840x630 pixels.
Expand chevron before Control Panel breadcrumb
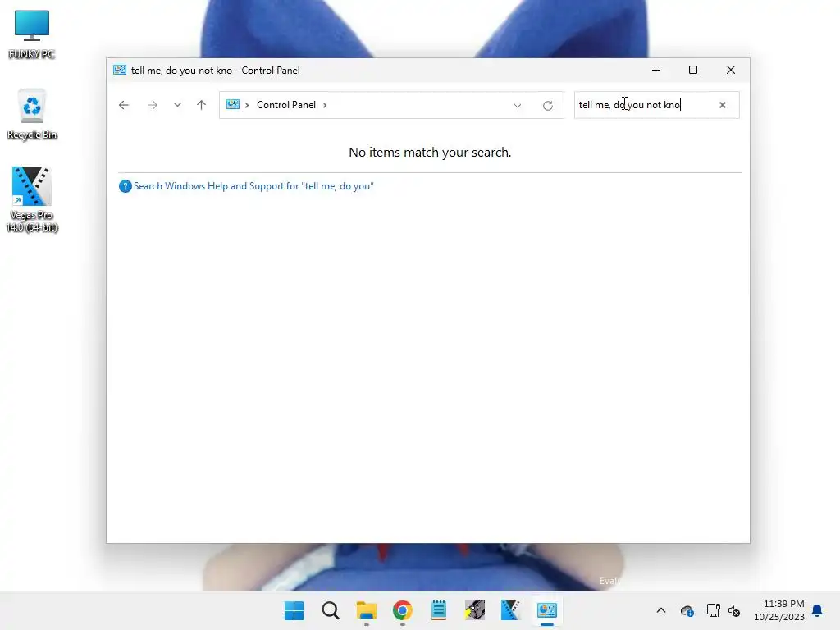point(247,105)
